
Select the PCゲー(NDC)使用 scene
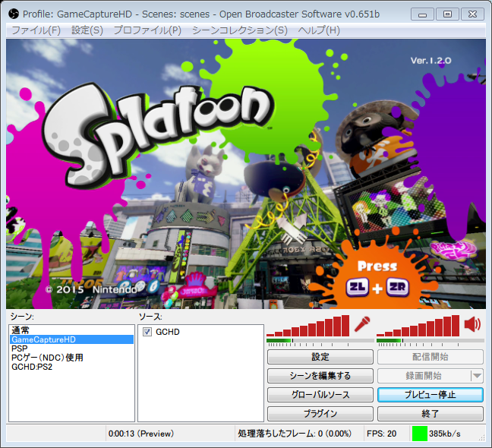tap(71, 358)
